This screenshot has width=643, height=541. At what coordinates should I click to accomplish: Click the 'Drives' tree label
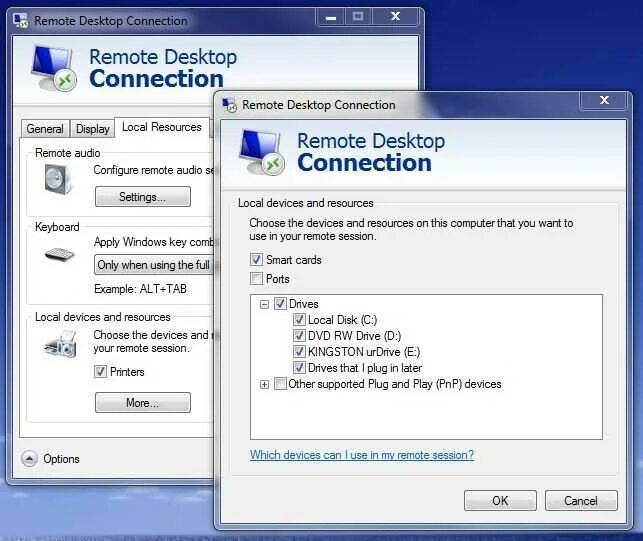click(x=303, y=304)
